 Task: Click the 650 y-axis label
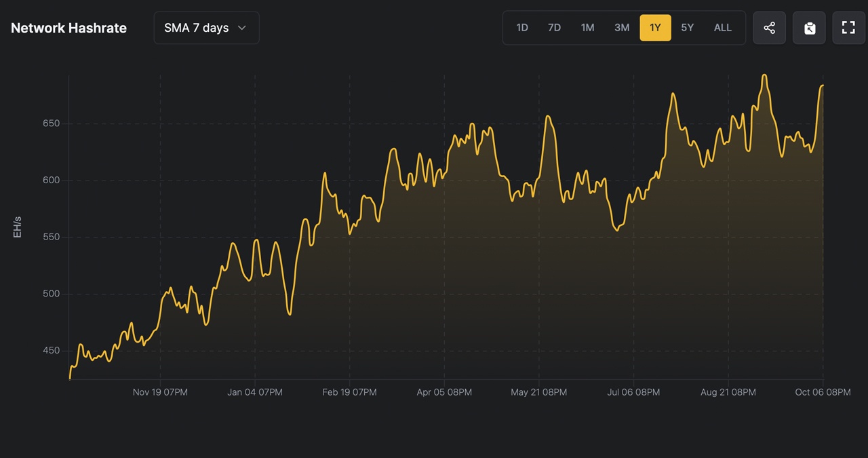click(51, 123)
